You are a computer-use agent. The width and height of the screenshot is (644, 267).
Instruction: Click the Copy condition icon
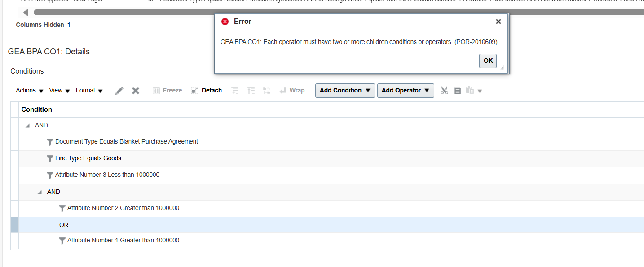(x=457, y=90)
